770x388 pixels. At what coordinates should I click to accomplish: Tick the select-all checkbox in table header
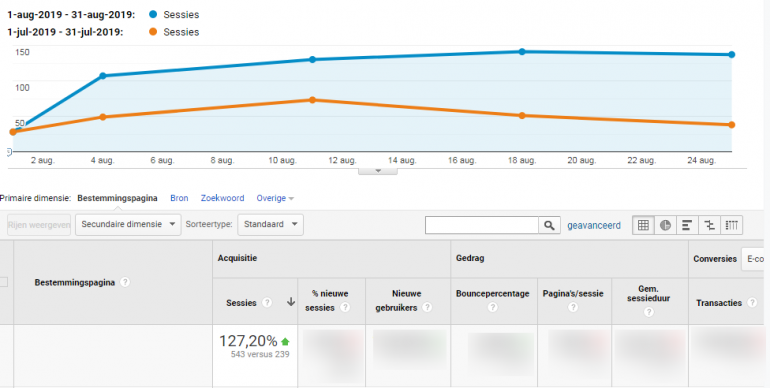pos(3,282)
